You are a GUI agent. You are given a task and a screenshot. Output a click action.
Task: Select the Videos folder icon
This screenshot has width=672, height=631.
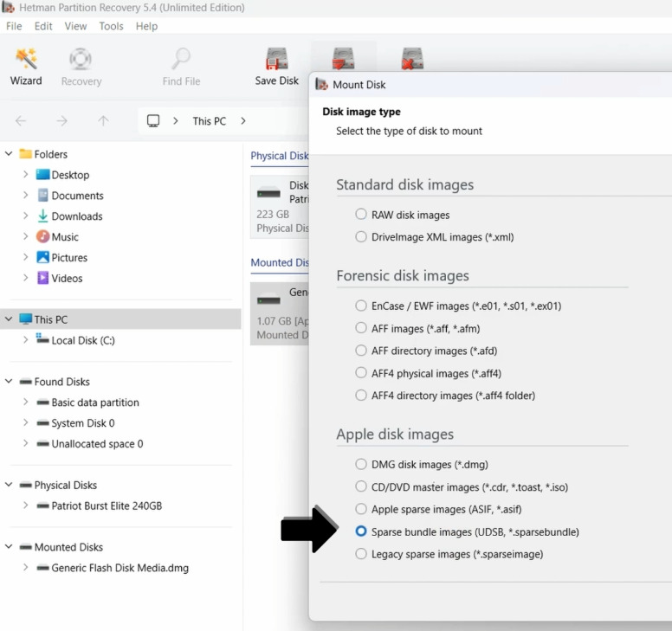click(42, 278)
